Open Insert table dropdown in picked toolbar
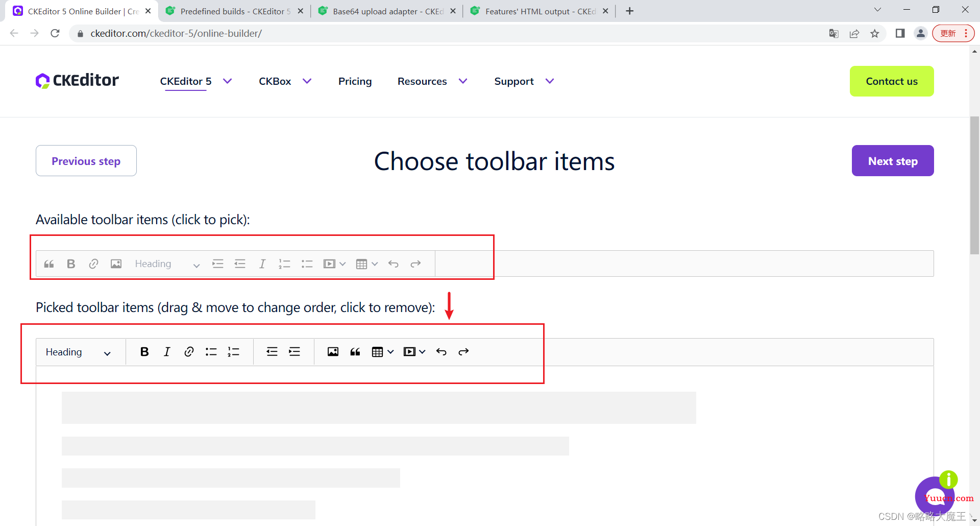Viewport: 980px width, 526px height. [x=383, y=352]
